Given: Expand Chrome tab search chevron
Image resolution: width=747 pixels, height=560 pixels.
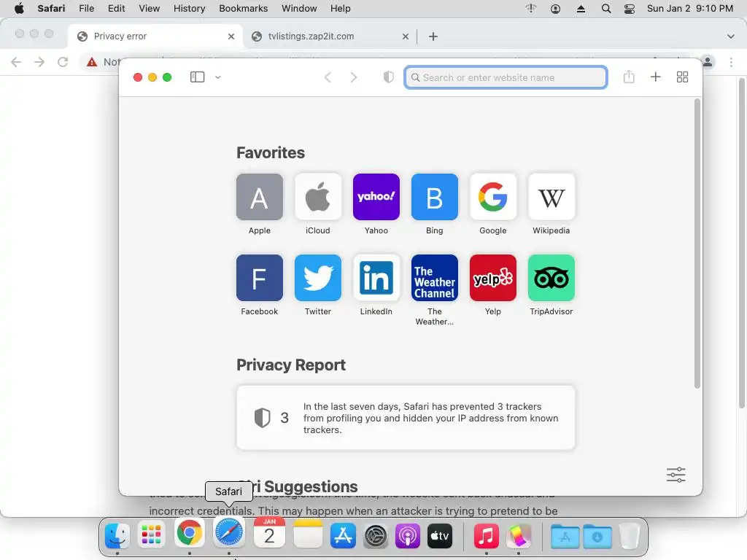Looking at the screenshot, I should click(731, 36).
